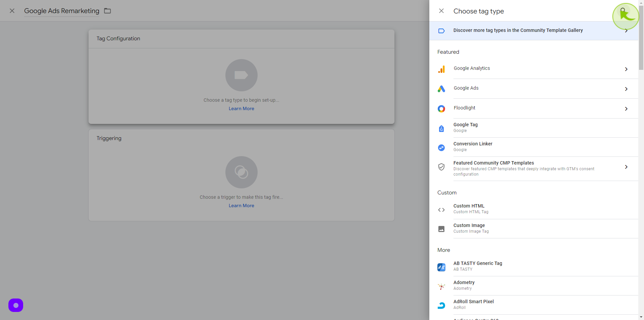Click the AB TASTY logo icon
644x320 pixels.
tap(441, 267)
